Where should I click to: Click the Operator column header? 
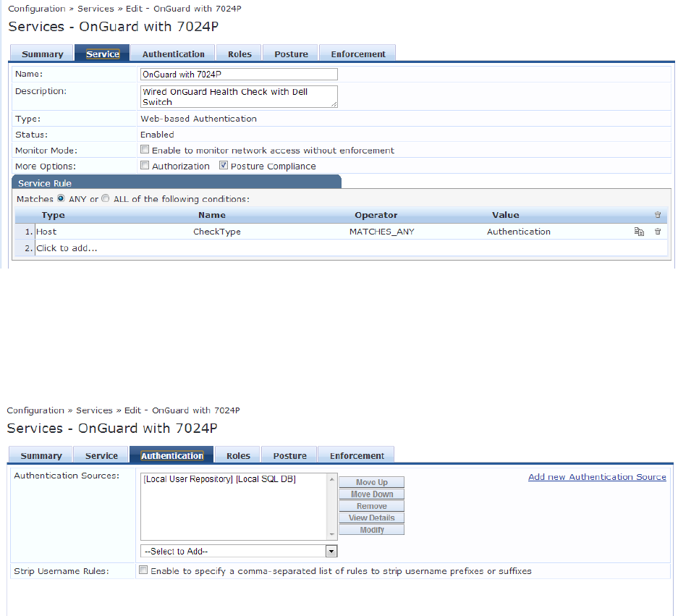tap(376, 215)
